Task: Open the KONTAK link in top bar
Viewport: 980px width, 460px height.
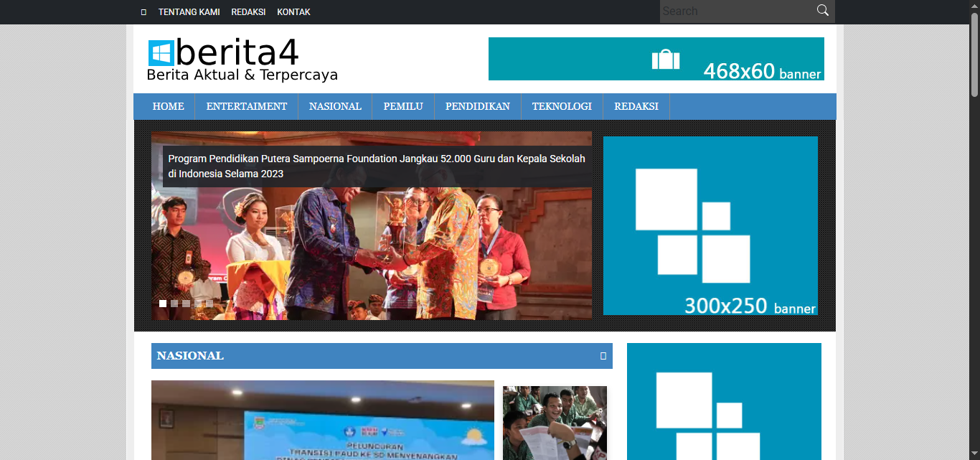Action: click(293, 12)
